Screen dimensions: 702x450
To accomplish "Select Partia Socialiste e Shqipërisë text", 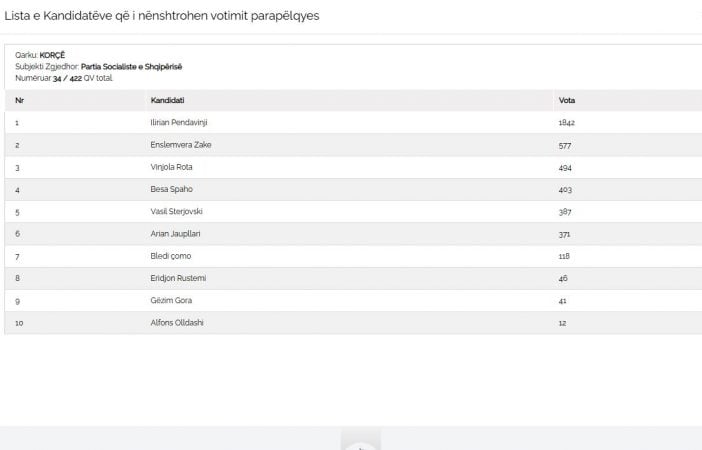I will pos(132,67).
